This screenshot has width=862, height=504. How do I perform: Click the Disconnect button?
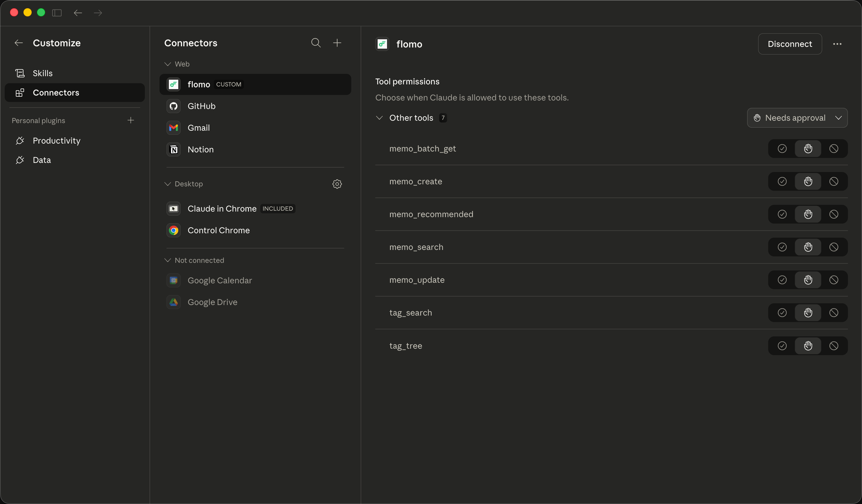tap(790, 44)
